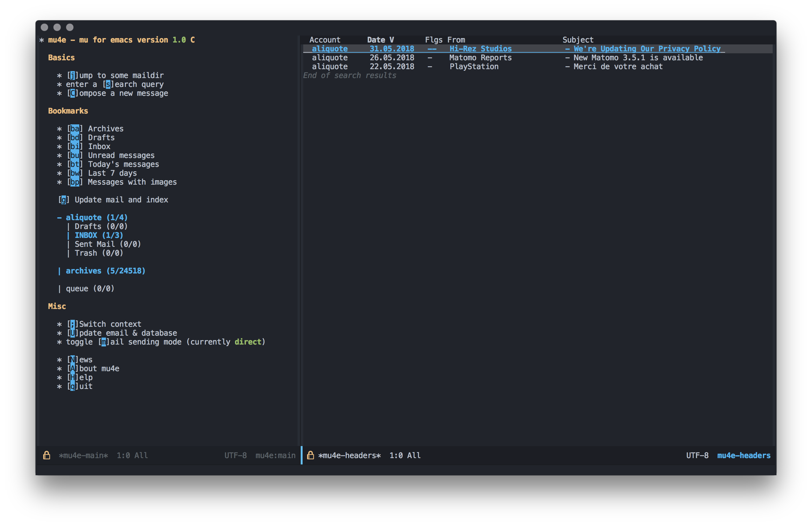Click mu4e-headers mode name in modeline
Screen dimensions: 812x526
tap(743, 455)
